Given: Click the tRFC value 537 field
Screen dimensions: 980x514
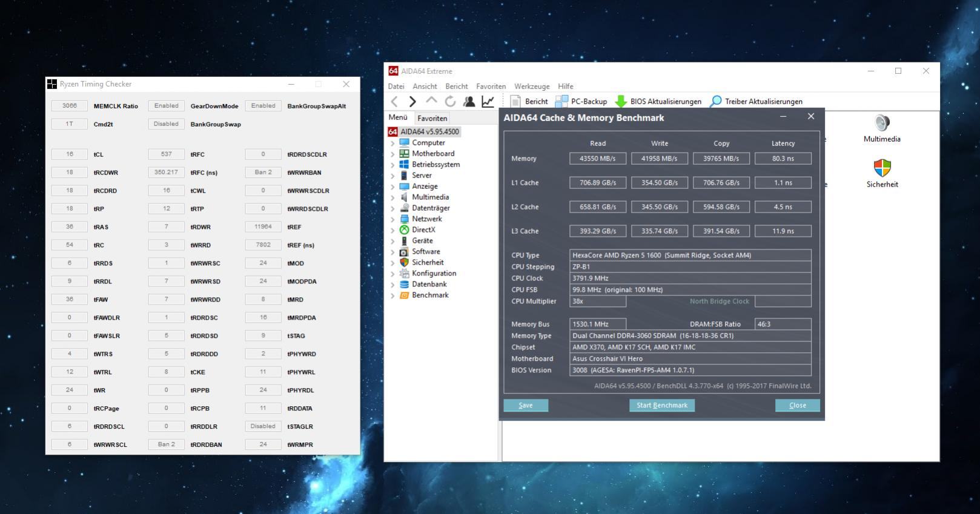Looking at the screenshot, I should [167, 154].
